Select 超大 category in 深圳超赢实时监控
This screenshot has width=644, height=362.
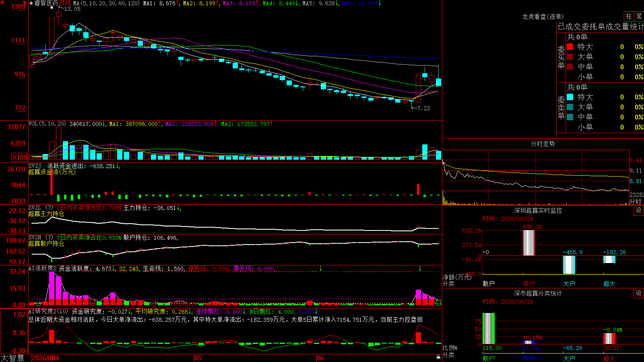click(609, 284)
